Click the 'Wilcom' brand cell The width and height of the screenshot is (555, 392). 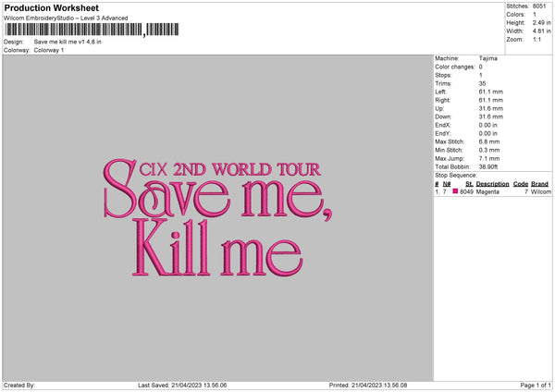tap(541, 191)
